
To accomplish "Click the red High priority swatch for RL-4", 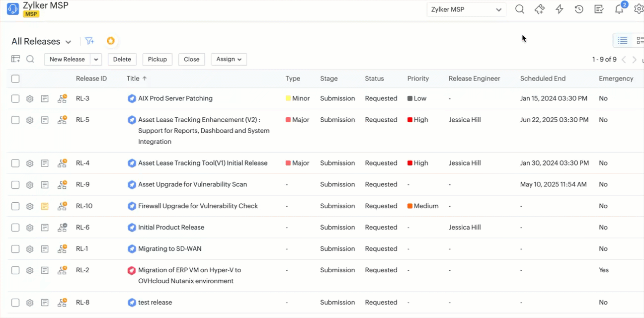I will (410, 163).
